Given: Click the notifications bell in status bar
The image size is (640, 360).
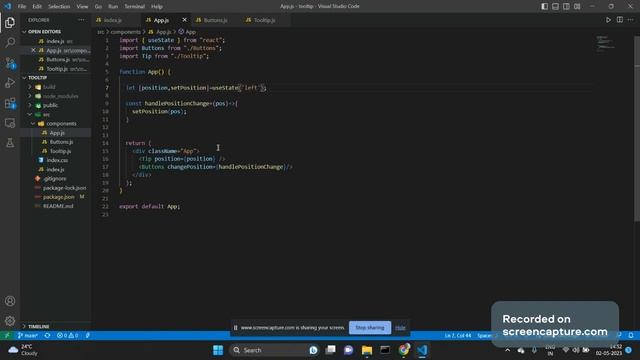Looking at the screenshot, I should click(x=631, y=336).
